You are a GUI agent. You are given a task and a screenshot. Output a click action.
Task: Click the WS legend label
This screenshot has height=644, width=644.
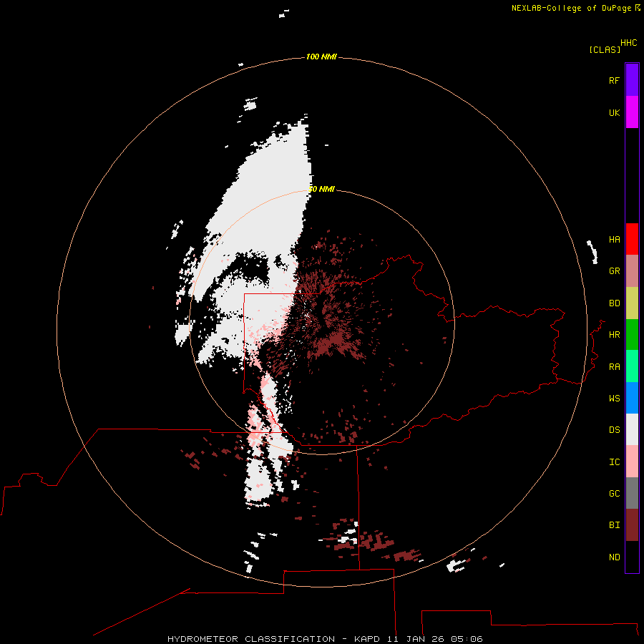(x=614, y=399)
